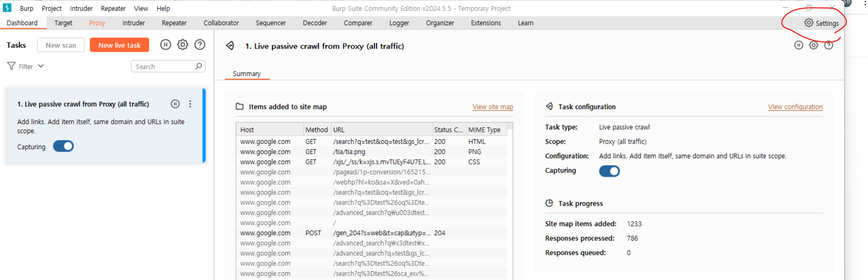Switch to the Proxy tab
868x280 pixels.
tap(97, 23)
